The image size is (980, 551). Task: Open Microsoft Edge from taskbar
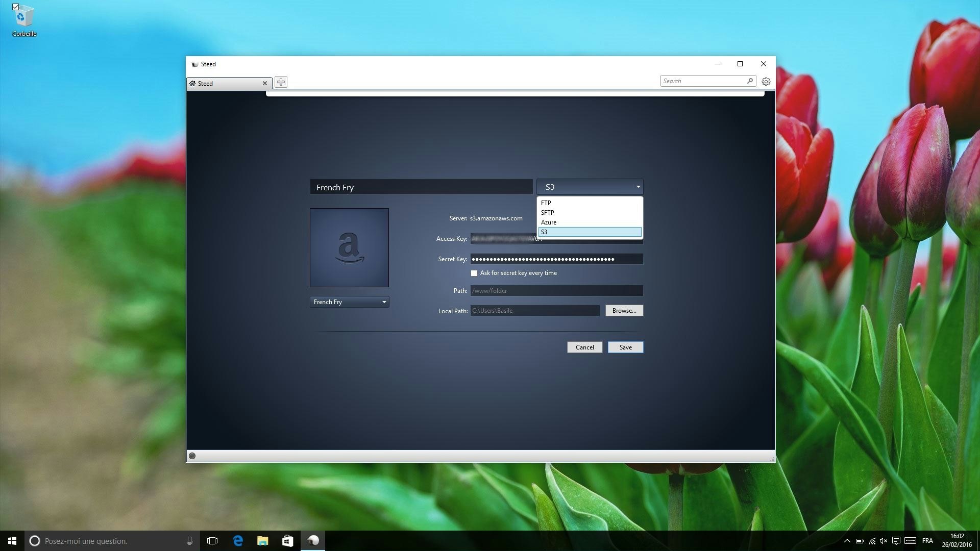[238, 541]
